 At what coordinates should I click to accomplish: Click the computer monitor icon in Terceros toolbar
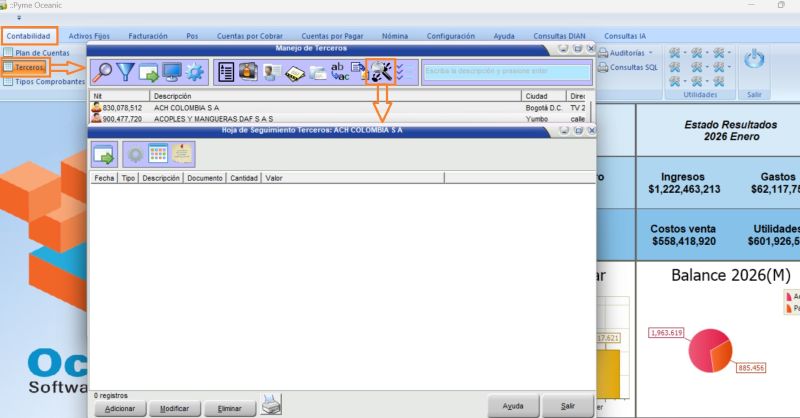pyautogui.click(x=172, y=72)
